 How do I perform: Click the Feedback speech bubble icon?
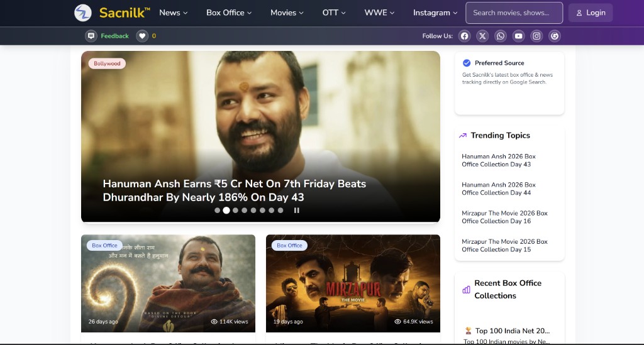tap(91, 36)
